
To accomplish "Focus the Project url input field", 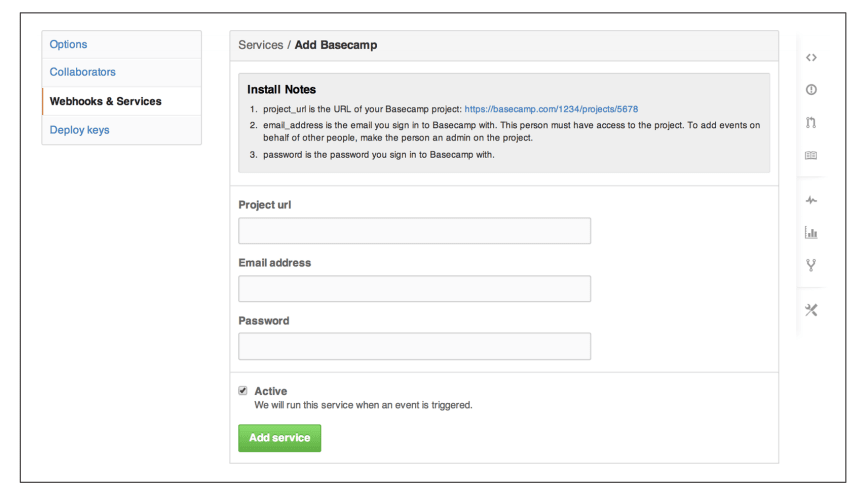I will pos(415,231).
